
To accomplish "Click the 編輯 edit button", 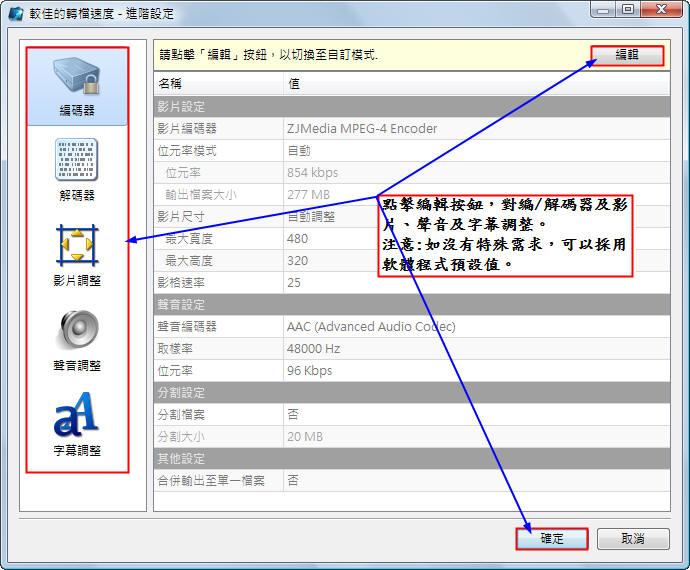I will coord(626,55).
